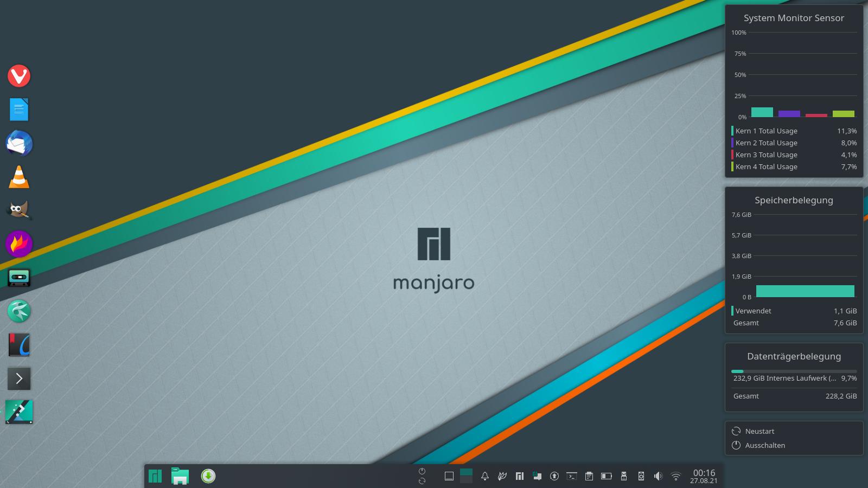Click the 'Speicherbelegung' widget title
Image resolution: width=868 pixels, height=488 pixels.
[794, 200]
